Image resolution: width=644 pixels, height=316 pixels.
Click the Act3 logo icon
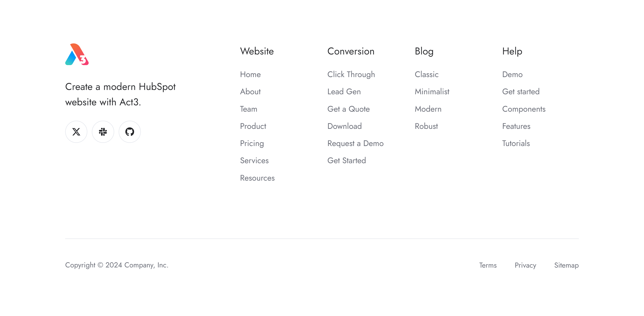pos(77,54)
